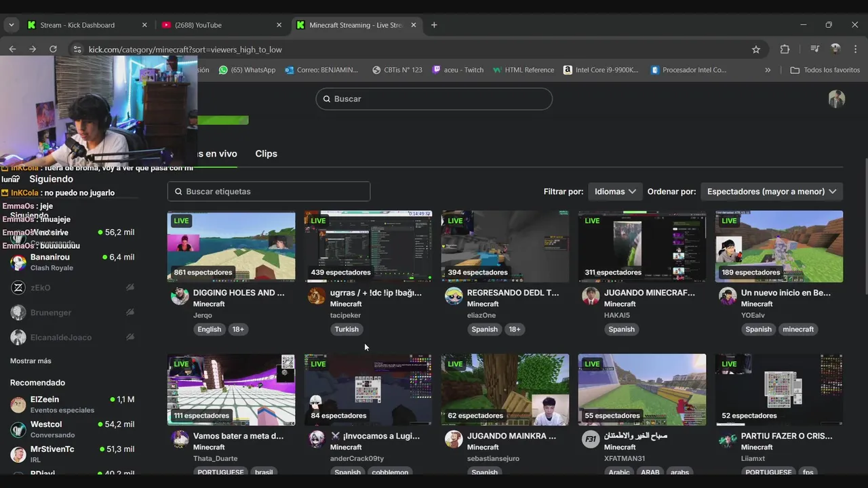View site information icon in address bar
The width and height of the screenshot is (868, 488).
point(77,49)
